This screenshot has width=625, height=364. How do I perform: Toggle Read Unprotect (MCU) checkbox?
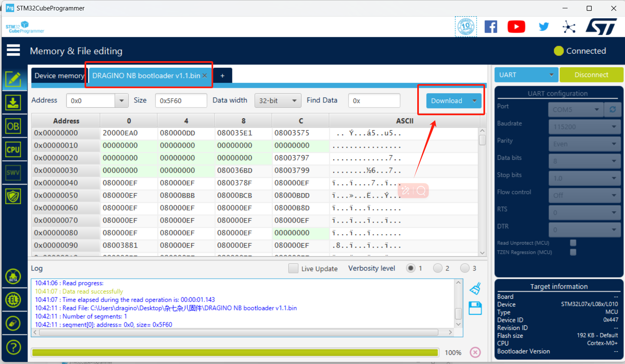tap(573, 243)
